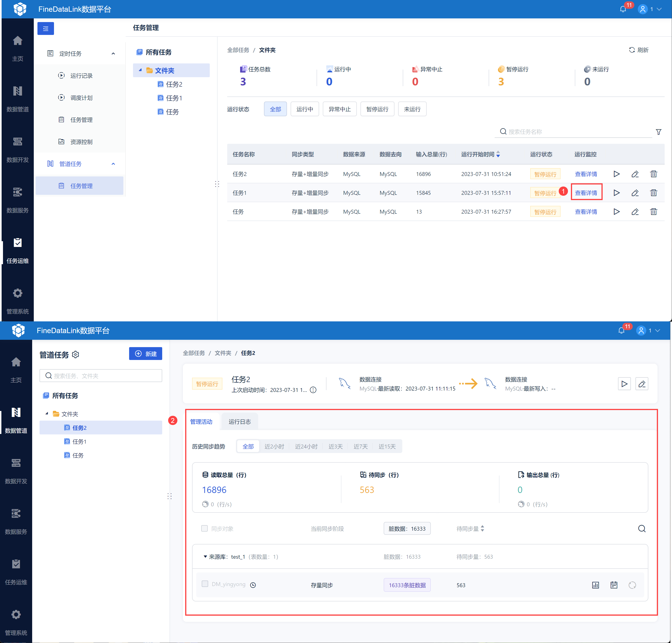The image size is (672, 643).
Task: Open the filter funnel beside task search
Action: [x=659, y=132]
